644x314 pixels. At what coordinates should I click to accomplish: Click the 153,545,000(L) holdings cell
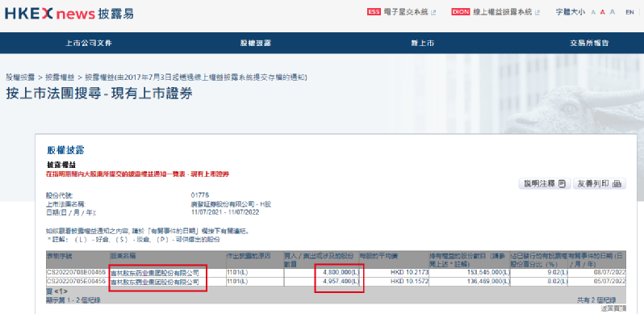(x=488, y=273)
